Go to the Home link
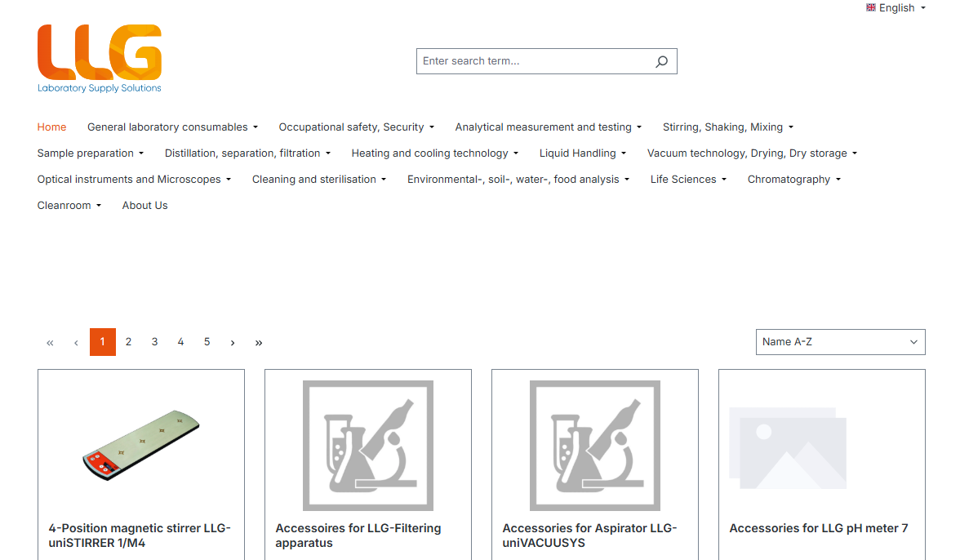 click(51, 127)
